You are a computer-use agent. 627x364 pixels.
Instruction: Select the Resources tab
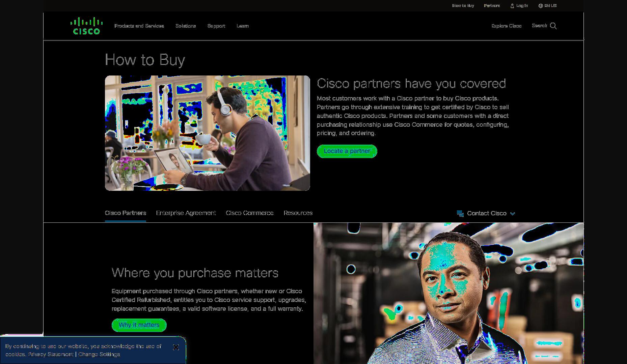298,213
